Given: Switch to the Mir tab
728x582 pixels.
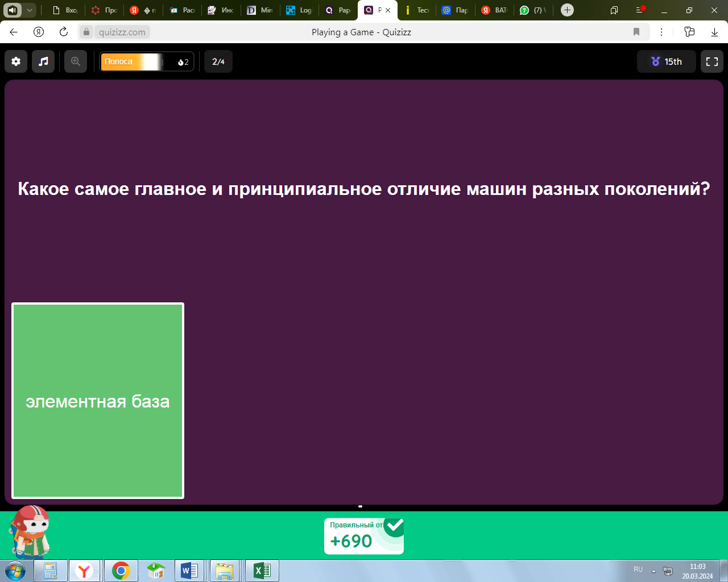Looking at the screenshot, I should click(x=260, y=10).
